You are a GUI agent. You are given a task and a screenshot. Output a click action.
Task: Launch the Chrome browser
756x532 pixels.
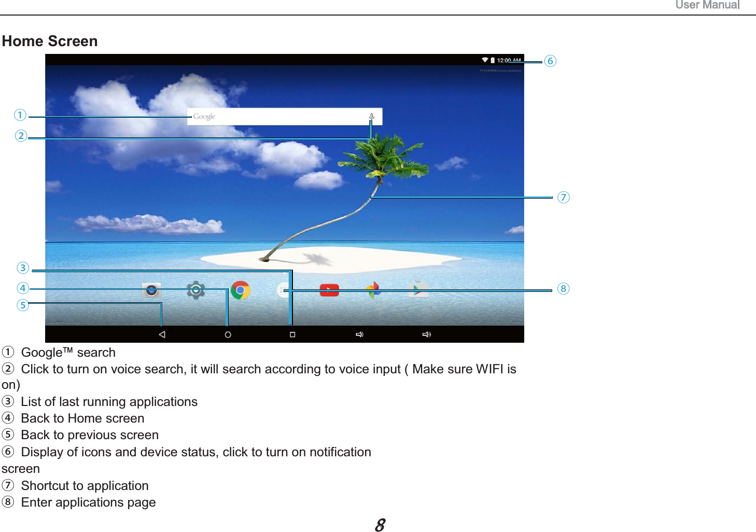(x=240, y=290)
